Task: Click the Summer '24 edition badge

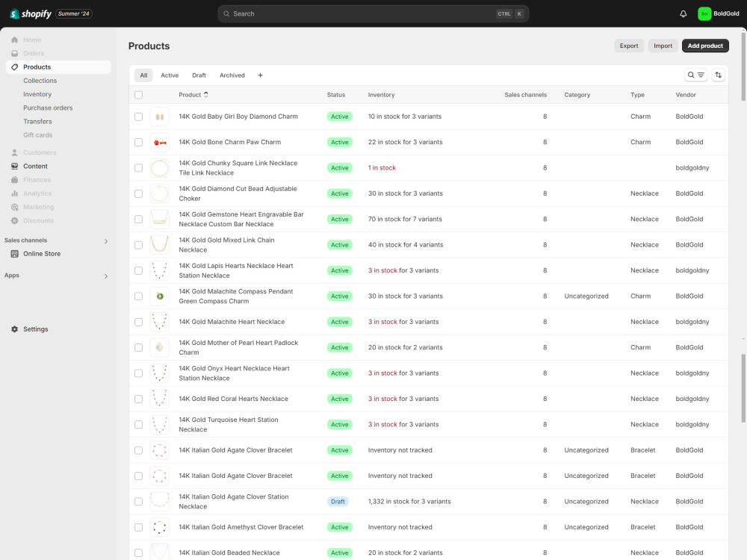Action: pos(74,13)
